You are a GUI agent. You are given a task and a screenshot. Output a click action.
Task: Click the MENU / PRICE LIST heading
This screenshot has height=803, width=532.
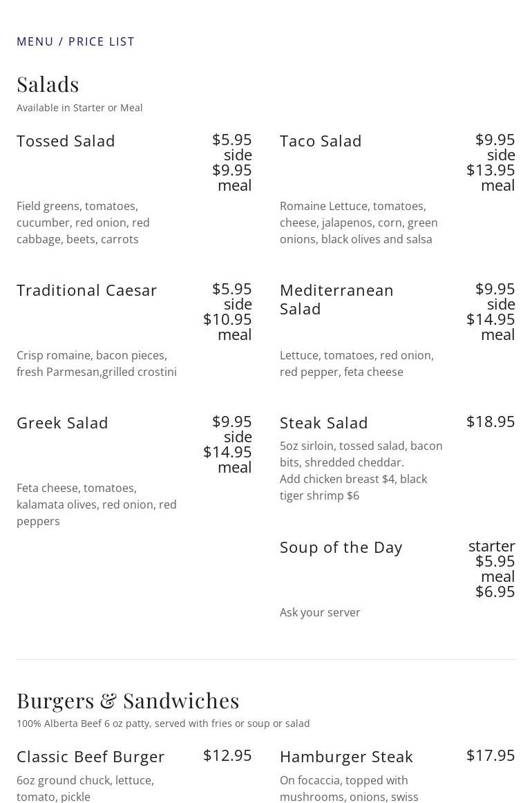coord(75,41)
